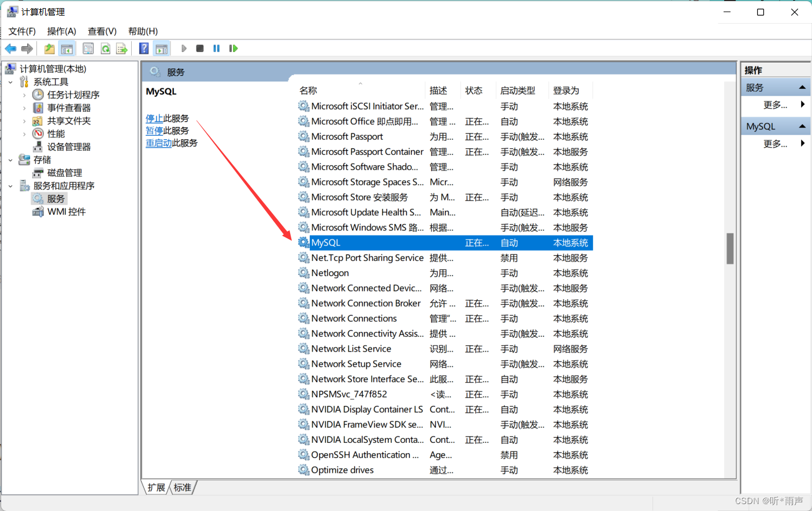The height and width of the screenshot is (511, 812).
Task: Open the 文件(F) menu
Action: (x=22, y=31)
